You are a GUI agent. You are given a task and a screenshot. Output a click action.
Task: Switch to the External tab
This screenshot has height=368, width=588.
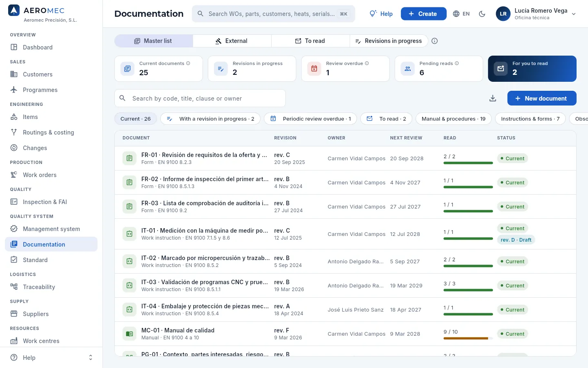pos(232,41)
